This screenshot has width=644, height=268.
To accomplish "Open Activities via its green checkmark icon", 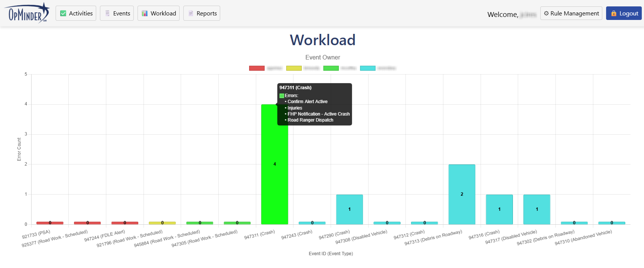I will click(x=63, y=14).
